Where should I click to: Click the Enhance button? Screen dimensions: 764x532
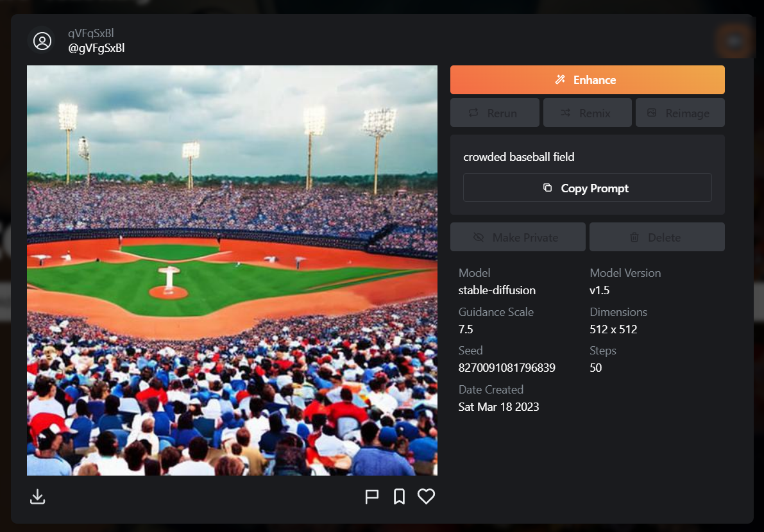coord(587,80)
